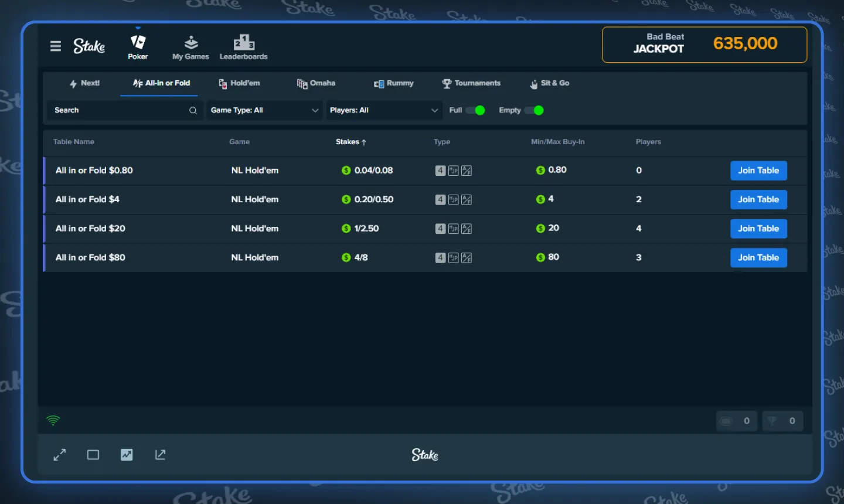Click the Players column header
This screenshot has width=844, height=504.
(648, 142)
